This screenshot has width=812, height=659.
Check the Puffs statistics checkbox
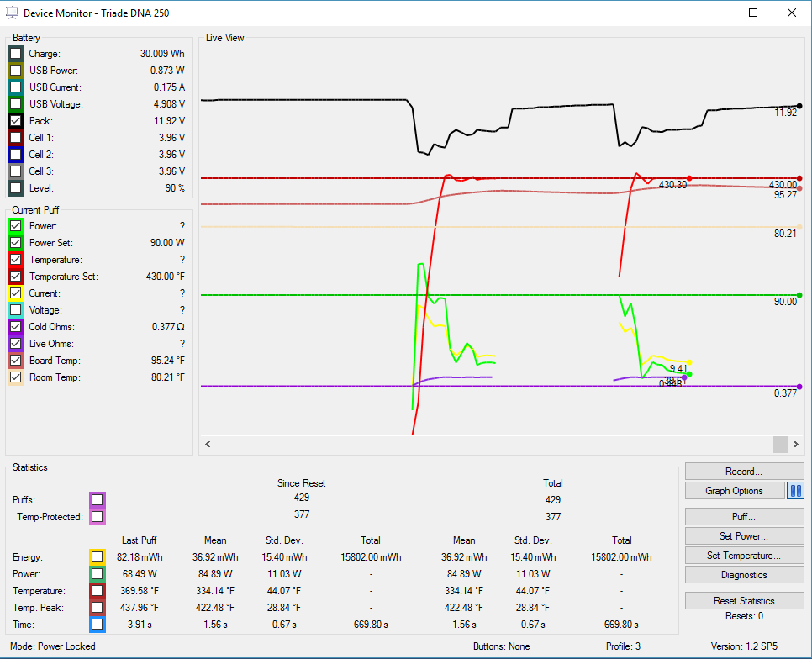98,500
